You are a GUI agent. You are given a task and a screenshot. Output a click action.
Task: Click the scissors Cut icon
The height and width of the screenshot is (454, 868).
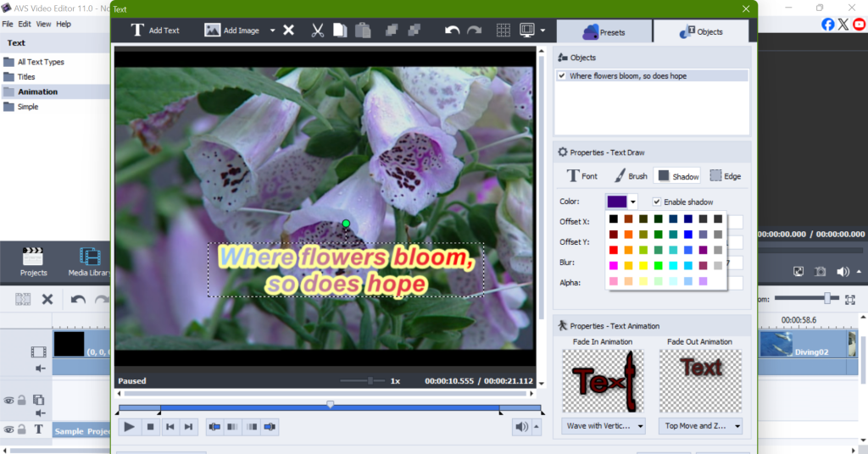point(318,30)
